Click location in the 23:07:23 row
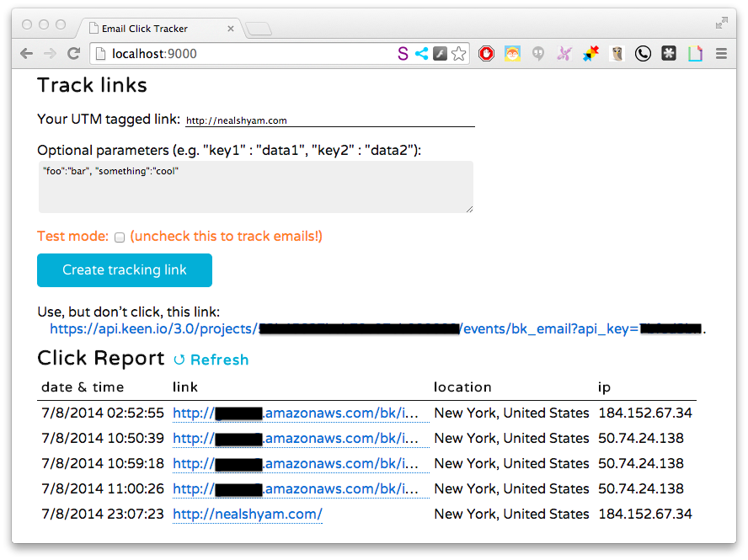This screenshot has width=748, height=560. tap(511, 515)
